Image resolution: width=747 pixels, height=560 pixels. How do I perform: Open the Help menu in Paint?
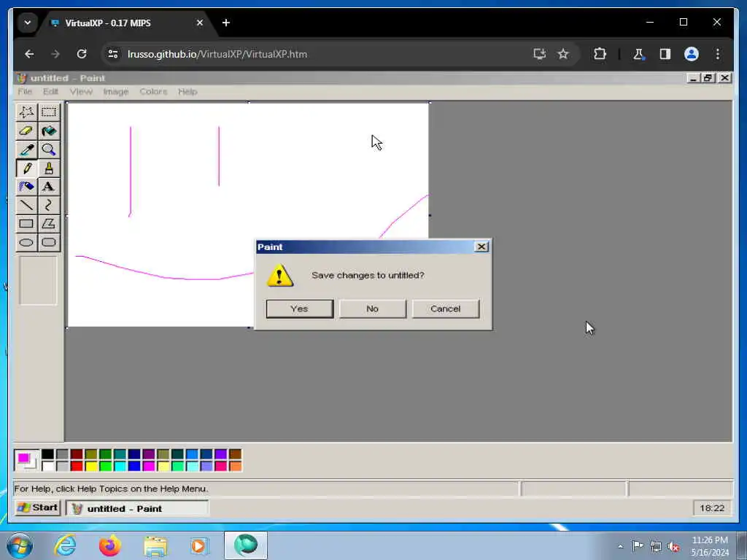[x=187, y=91]
